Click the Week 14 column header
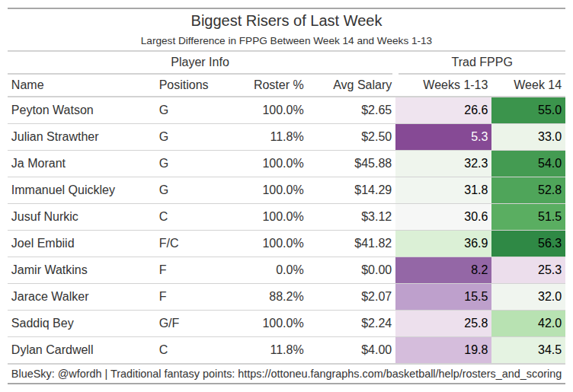 pos(537,84)
